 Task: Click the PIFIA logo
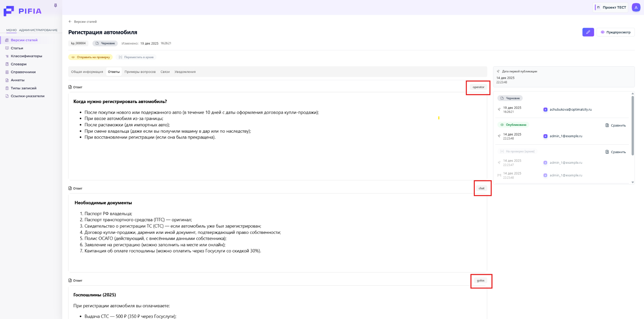coord(23,11)
